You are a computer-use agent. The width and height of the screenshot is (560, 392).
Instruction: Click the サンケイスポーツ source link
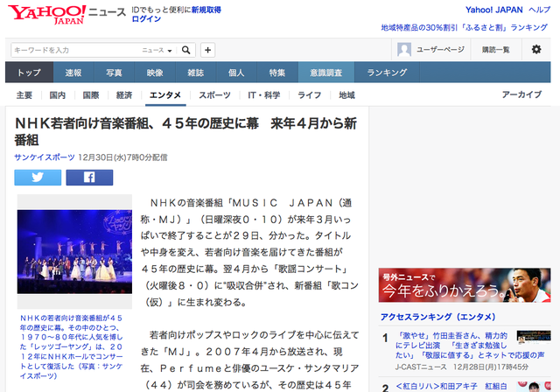pos(45,157)
